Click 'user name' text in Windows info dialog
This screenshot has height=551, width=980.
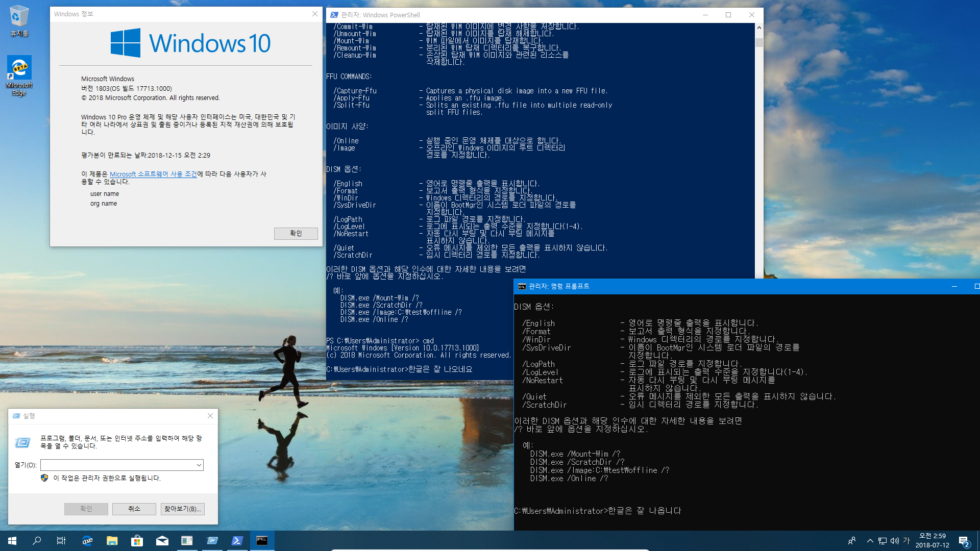click(105, 194)
